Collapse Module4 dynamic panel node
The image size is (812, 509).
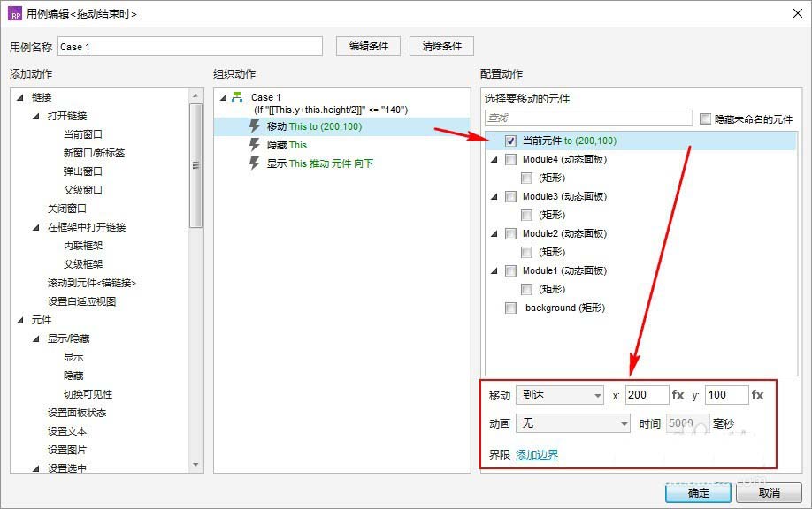[x=494, y=159]
